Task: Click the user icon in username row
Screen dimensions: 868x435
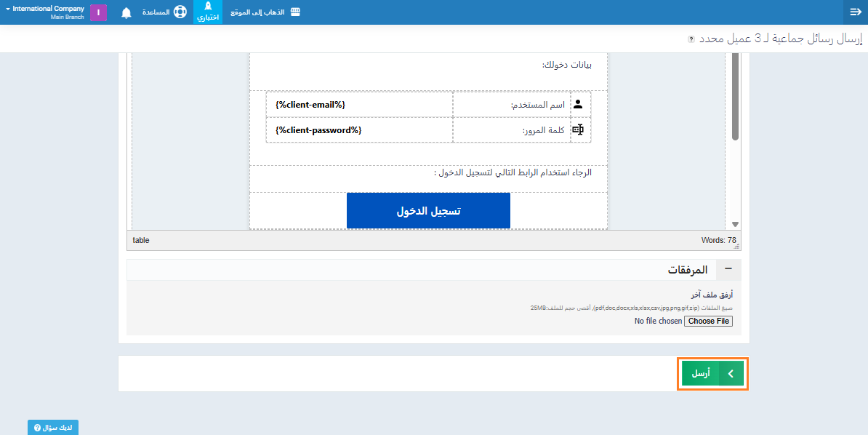Action: point(578,105)
